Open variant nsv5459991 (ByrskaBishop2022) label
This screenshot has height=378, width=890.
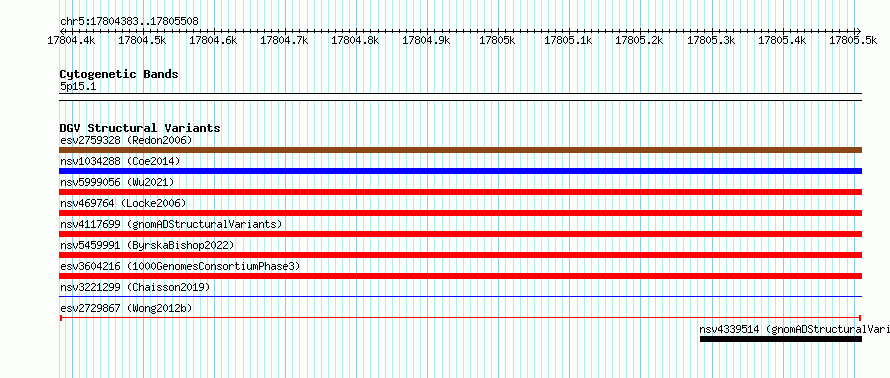(x=147, y=245)
